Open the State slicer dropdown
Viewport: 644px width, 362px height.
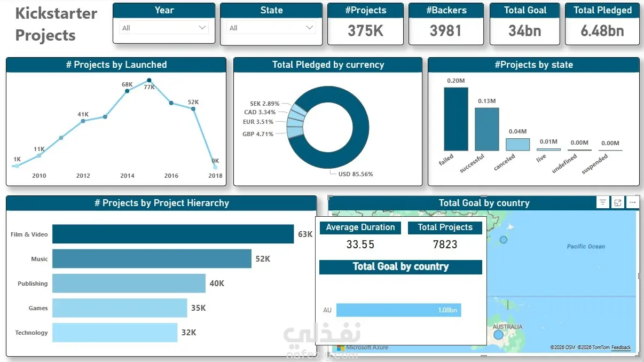[x=271, y=28]
